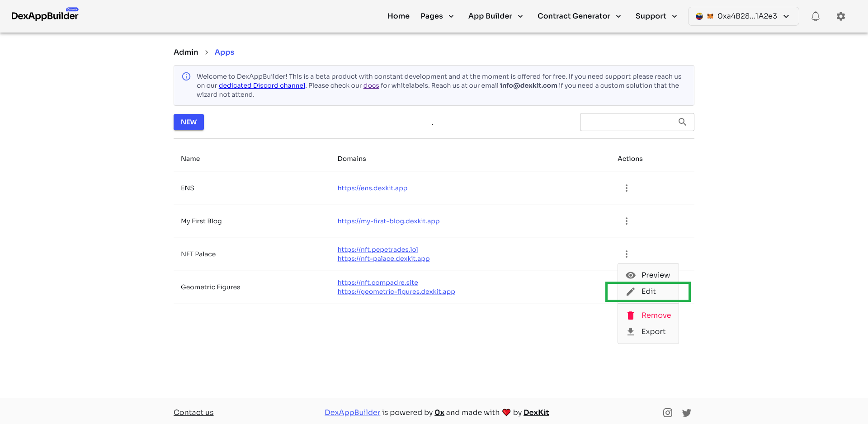Viewport: 868px width, 424px height.
Task: Open the settings gear icon
Action: click(x=840, y=16)
